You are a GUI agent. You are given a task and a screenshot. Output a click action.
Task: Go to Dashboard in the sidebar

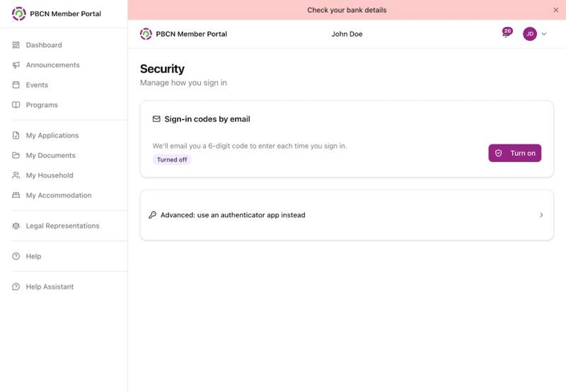pos(44,45)
